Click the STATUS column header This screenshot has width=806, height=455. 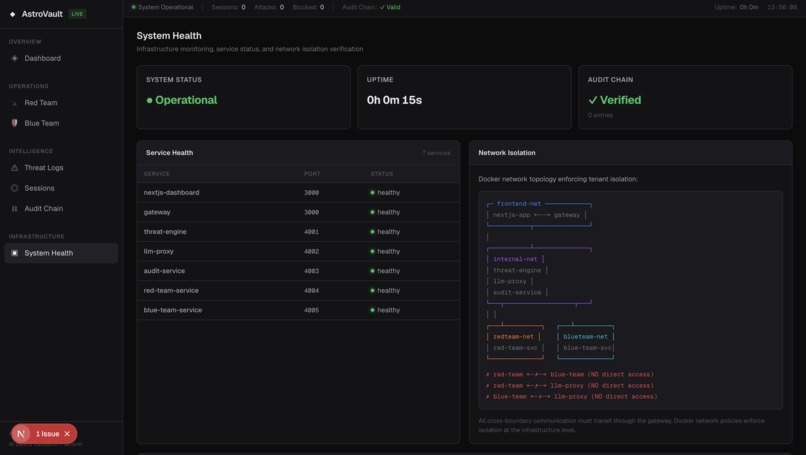click(382, 174)
